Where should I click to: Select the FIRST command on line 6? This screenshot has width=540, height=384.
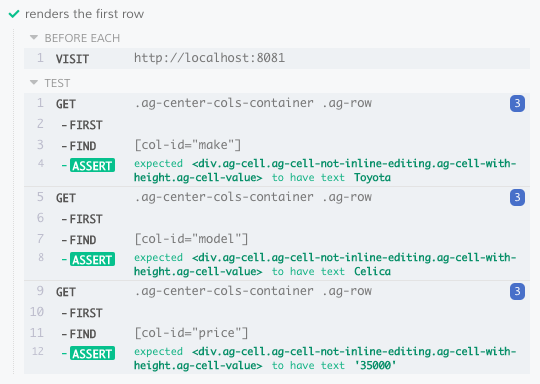(x=277, y=219)
